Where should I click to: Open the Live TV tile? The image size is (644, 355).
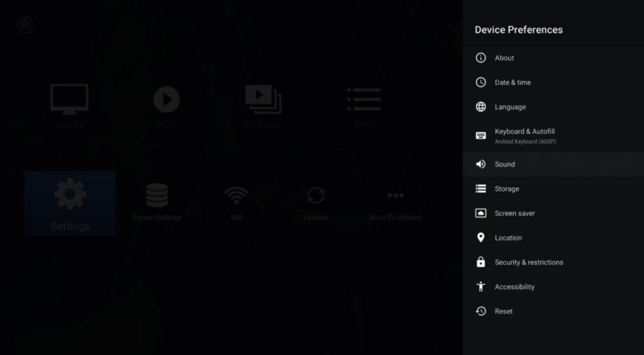70,106
